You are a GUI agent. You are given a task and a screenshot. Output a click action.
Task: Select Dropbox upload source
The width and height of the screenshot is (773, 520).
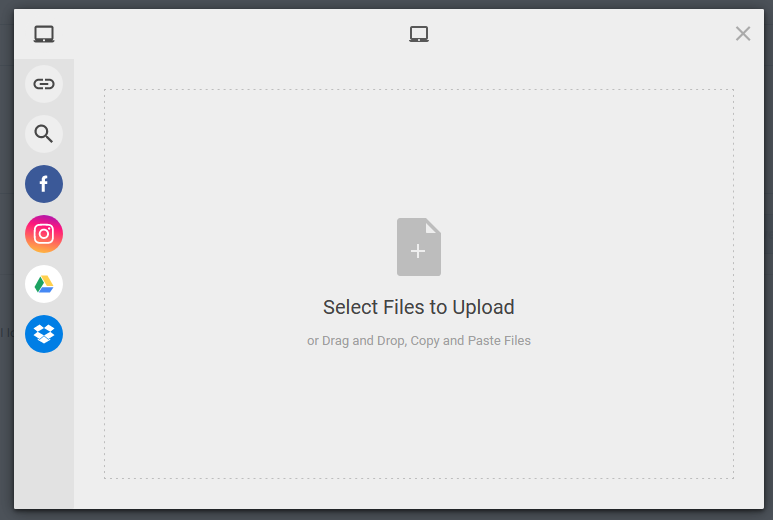[x=44, y=334]
